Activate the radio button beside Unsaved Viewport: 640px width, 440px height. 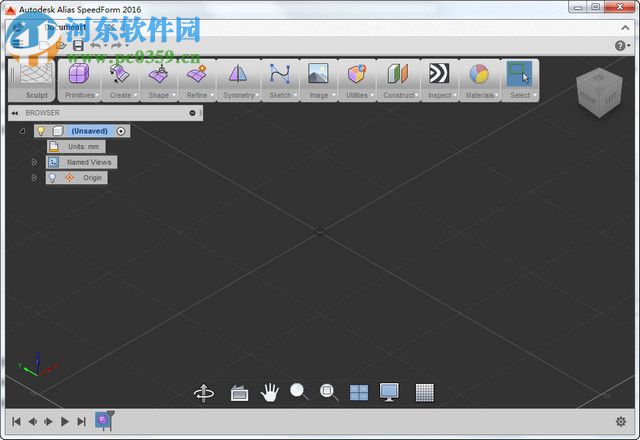point(121,131)
